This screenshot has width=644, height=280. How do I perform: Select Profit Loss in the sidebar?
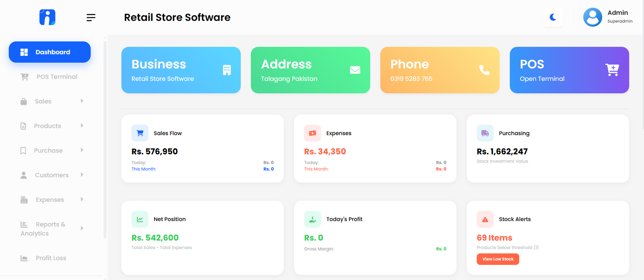[x=50, y=258]
